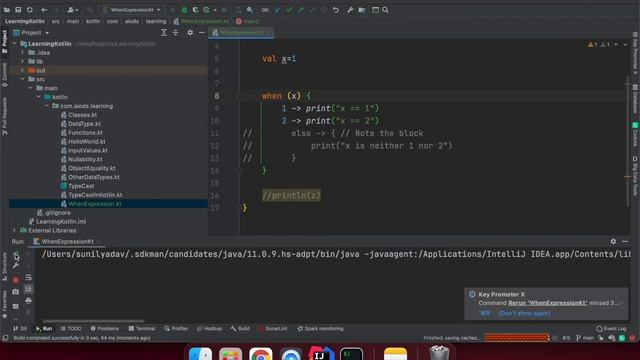Collapse the LearningKotlin root node
640x360 pixels.
pyautogui.click(x=15, y=44)
